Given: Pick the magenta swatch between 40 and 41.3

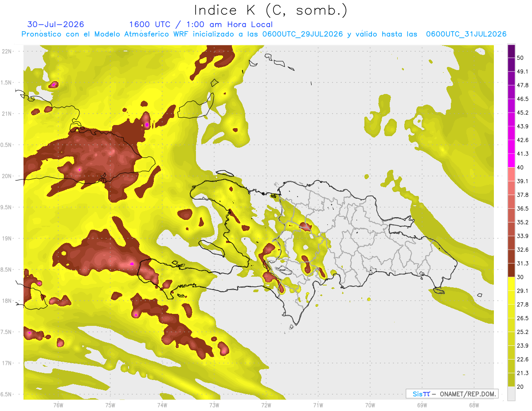Looking at the screenshot, I should [511, 160].
